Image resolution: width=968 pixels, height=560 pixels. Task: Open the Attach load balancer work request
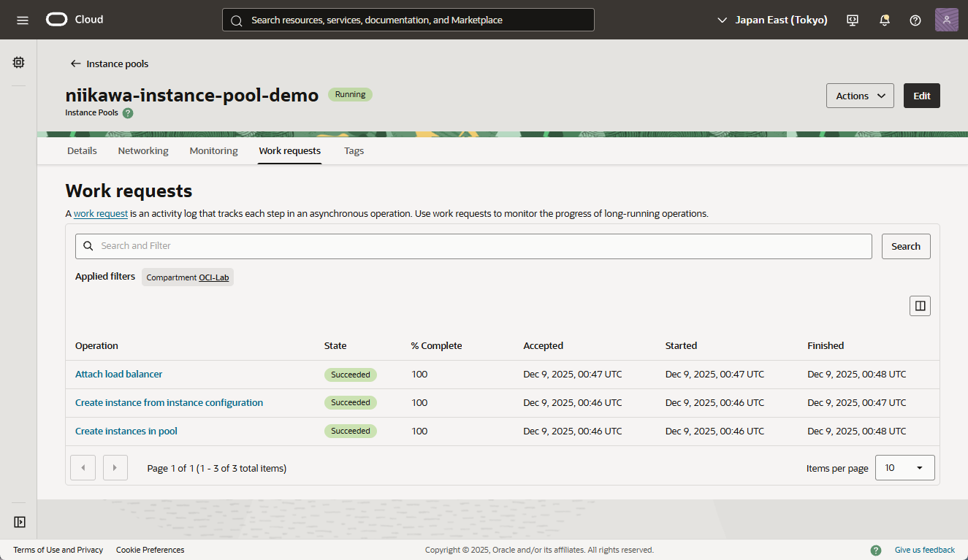118,374
